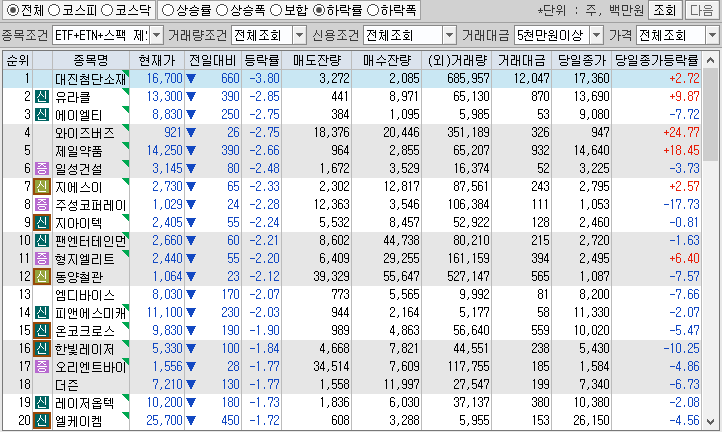Click the 신 badge next to 피앤에스미캐
The image size is (722, 432).
tap(42, 312)
